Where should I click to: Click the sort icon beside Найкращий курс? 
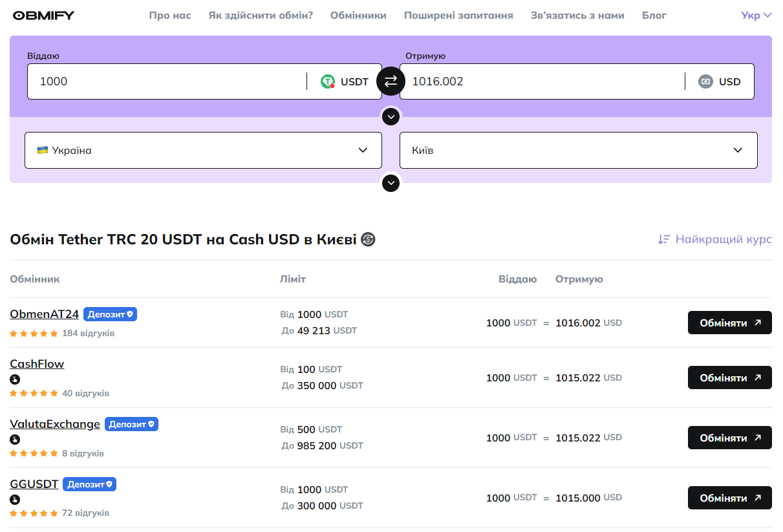point(664,239)
